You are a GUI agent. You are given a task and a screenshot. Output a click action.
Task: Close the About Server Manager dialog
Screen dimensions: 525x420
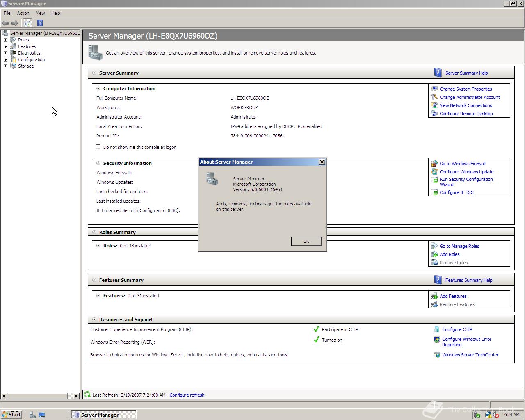click(322, 162)
